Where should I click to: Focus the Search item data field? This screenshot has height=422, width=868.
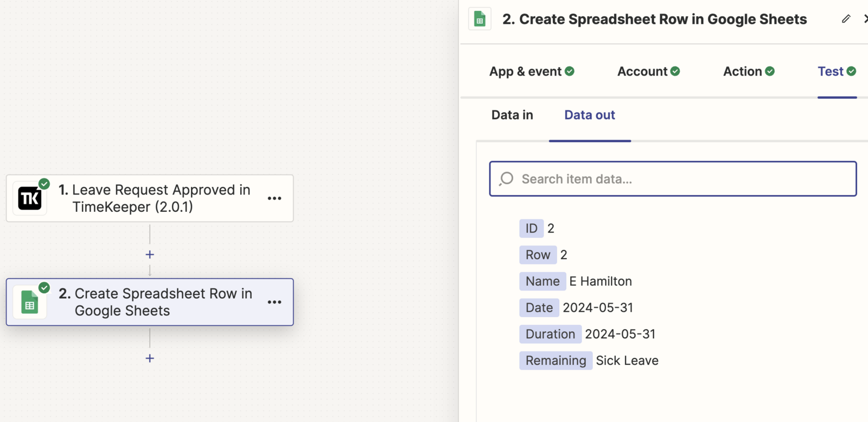point(673,179)
